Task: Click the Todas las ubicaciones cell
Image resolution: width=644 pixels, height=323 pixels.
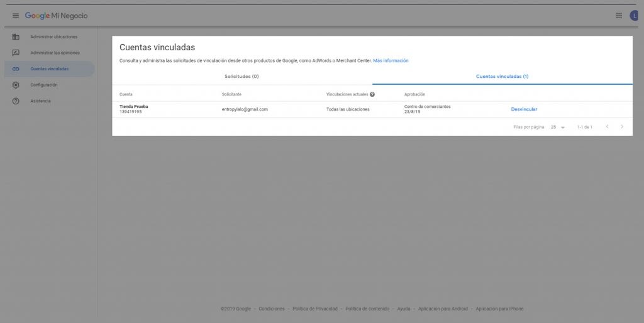Action: click(348, 109)
